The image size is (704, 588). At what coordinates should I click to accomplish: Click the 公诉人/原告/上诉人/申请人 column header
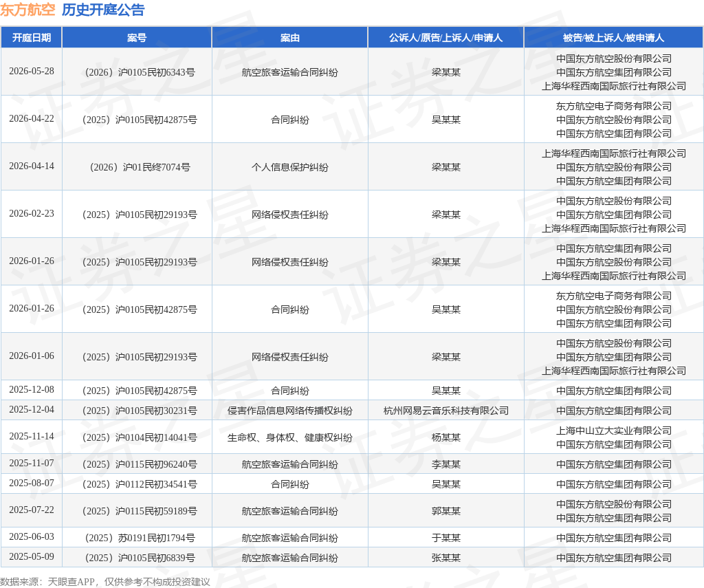(445, 38)
